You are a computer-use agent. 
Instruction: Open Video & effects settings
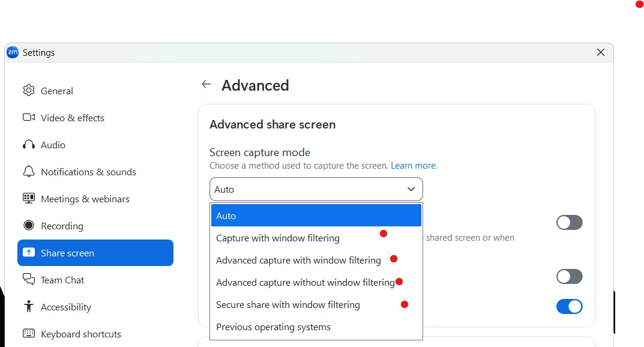point(95,118)
